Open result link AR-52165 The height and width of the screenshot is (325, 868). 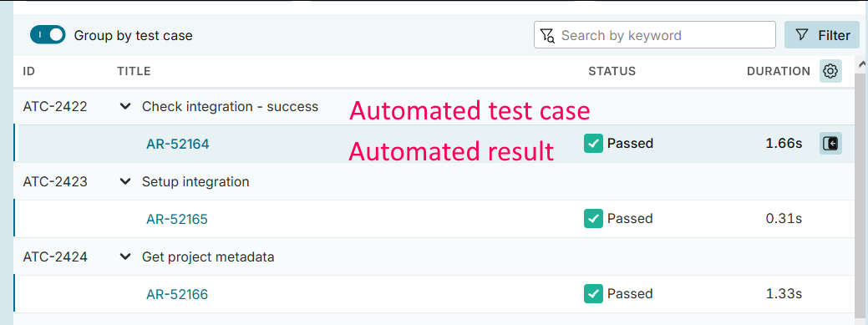177,219
